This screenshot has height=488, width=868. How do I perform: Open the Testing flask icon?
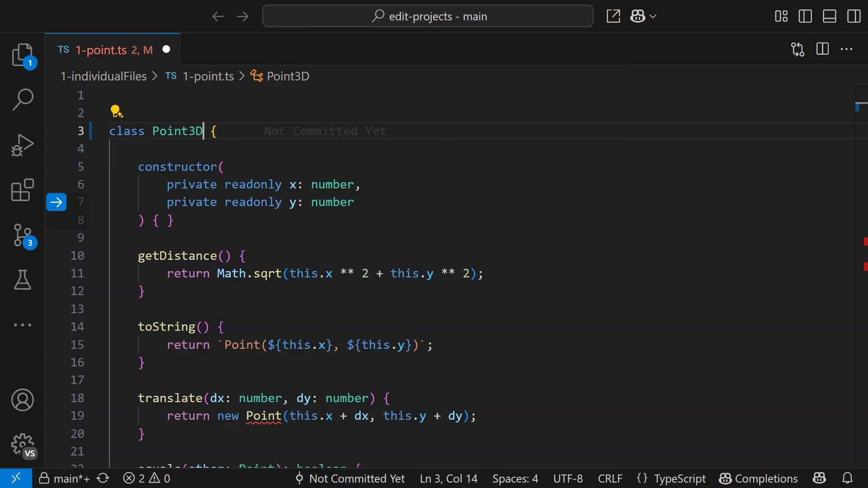coord(22,280)
